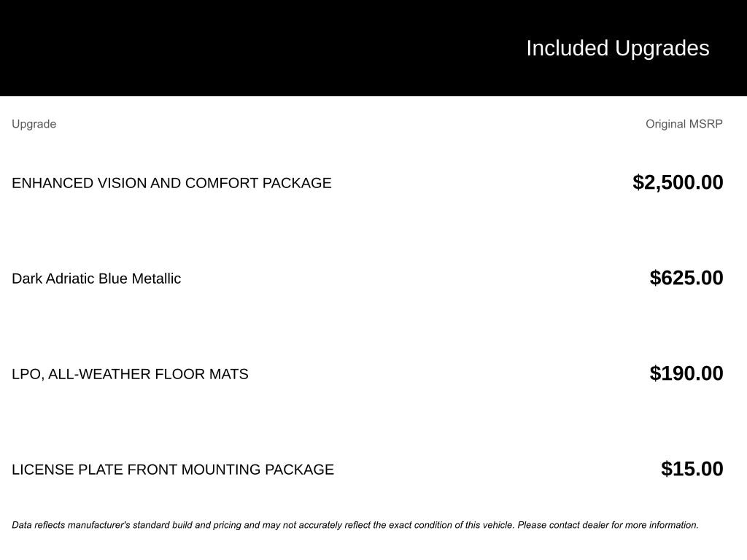
Task: Click the Original MSRP column header
Action: click(x=684, y=124)
